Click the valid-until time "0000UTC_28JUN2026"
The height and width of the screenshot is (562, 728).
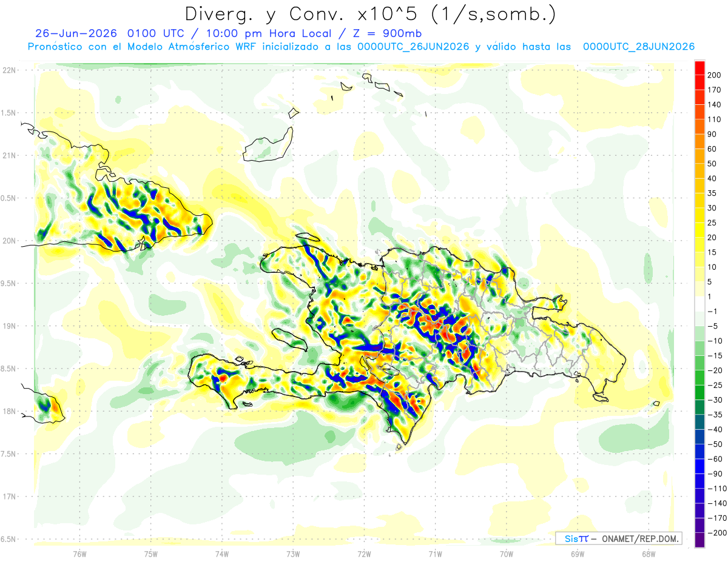coord(639,47)
